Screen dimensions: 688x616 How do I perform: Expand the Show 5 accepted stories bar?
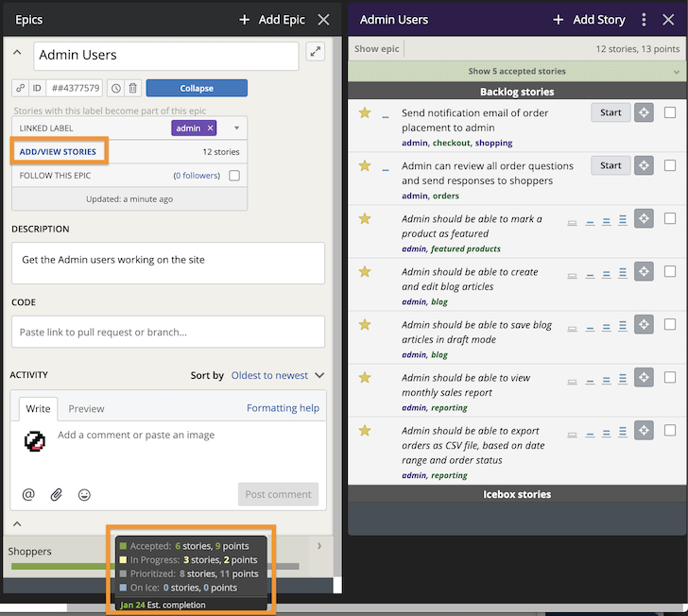517,71
